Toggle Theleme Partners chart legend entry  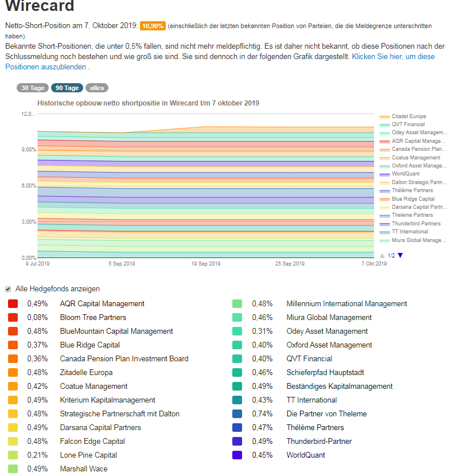pyautogui.click(x=406, y=215)
